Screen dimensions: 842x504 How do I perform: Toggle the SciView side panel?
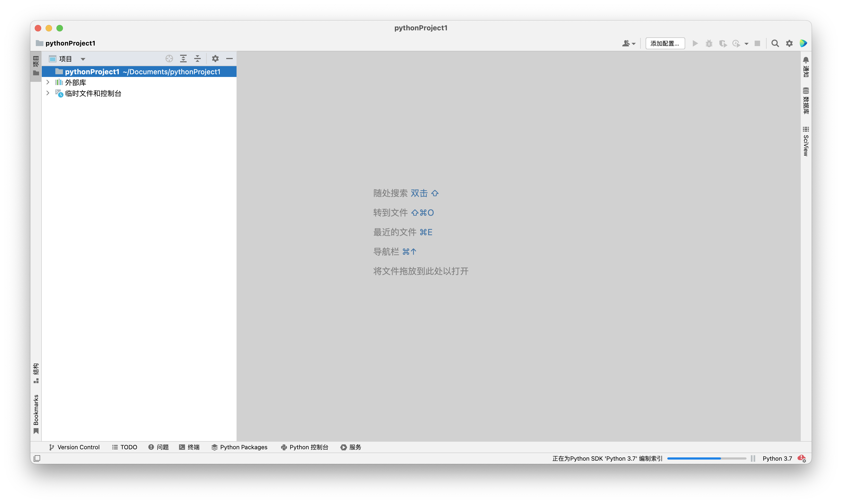[x=806, y=141]
